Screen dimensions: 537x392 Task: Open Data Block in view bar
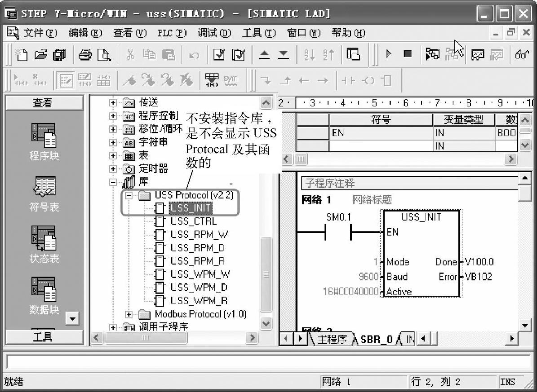[x=44, y=296]
